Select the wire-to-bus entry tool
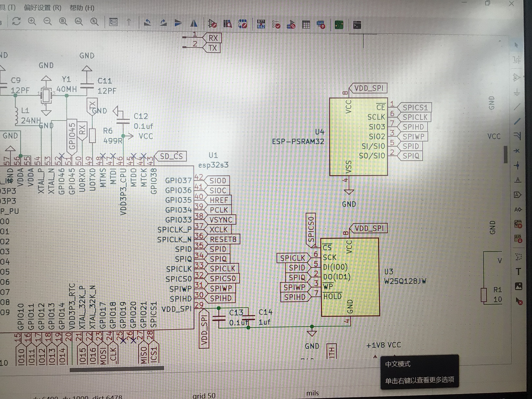The height and width of the screenshot is (399, 532). [x=517, y=136]
